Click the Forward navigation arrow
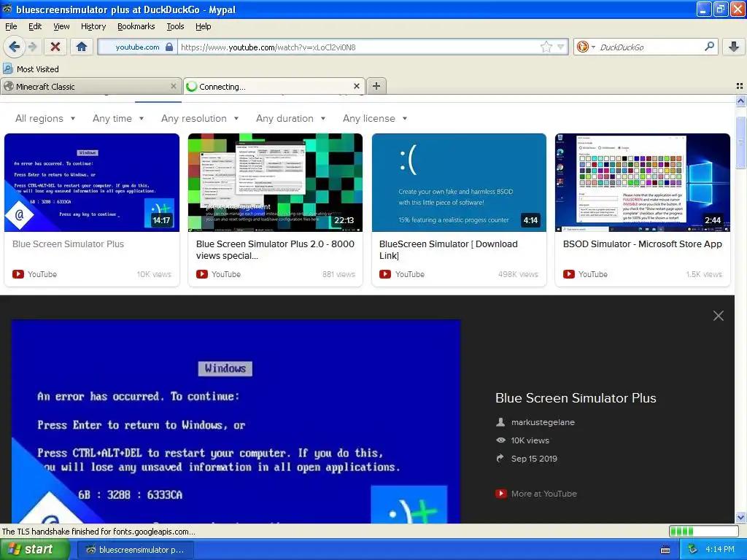747x560 pixels. point(33,47)
